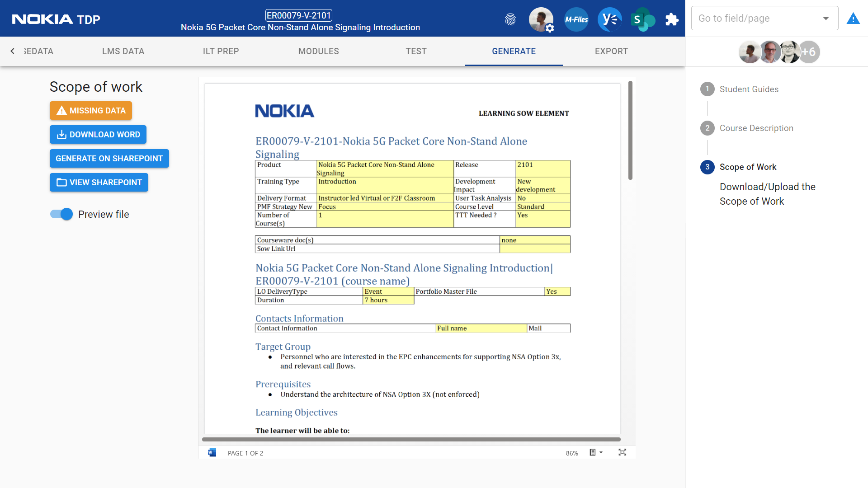Click the Word document icon in footer
Image resolution: width=868 pixels, height=488 pixels.
point(212,452)
